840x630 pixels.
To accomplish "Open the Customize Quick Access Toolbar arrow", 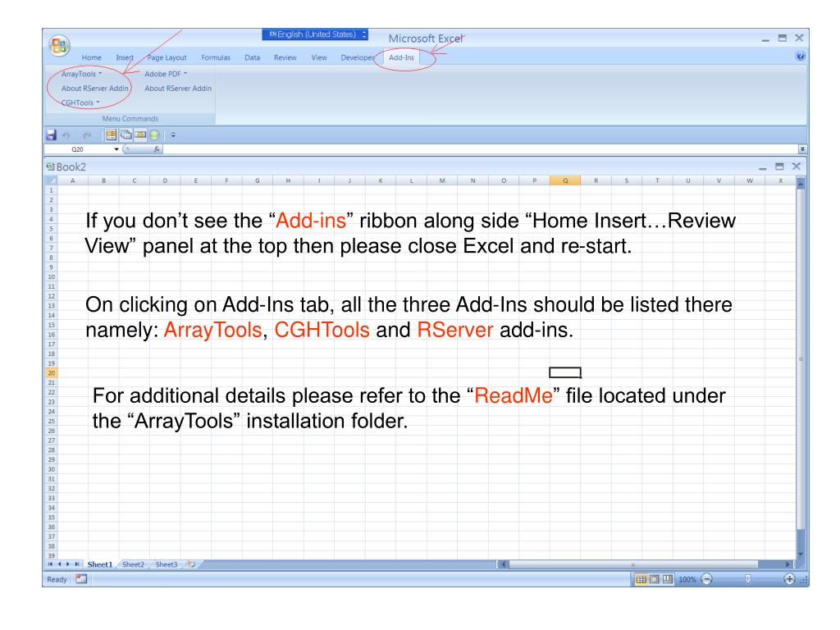I will click(x=173, y=135).
